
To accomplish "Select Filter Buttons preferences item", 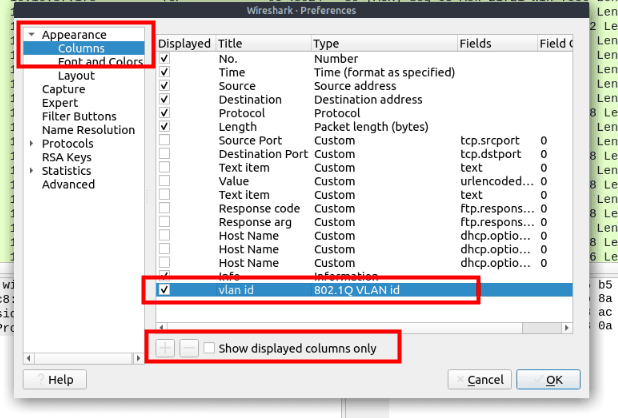I will click(x=79, y=117).
